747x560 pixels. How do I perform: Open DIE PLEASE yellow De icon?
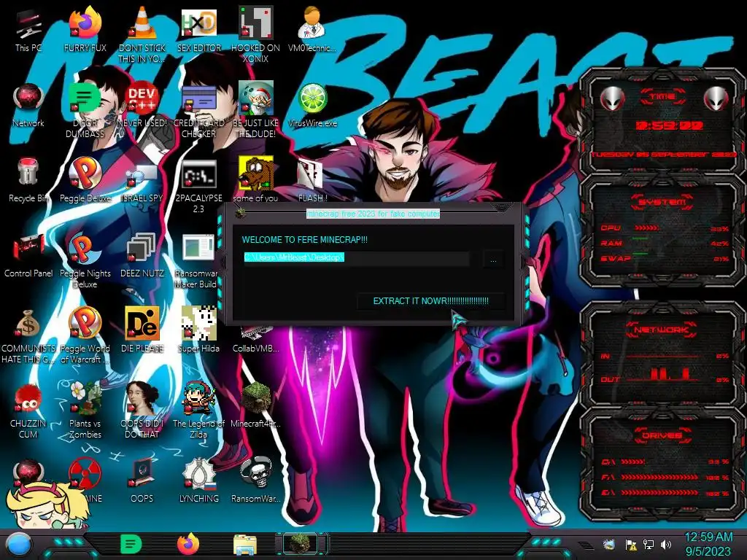(142, 330)
